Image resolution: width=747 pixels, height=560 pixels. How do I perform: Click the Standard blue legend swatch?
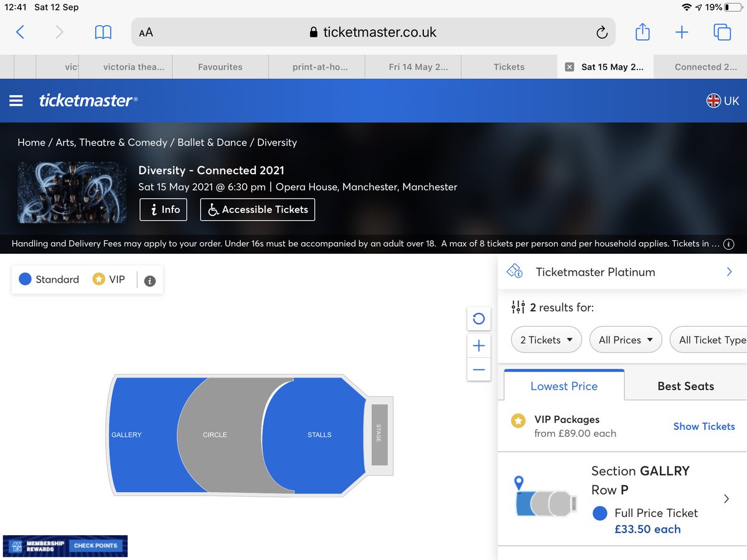[25, 279]
